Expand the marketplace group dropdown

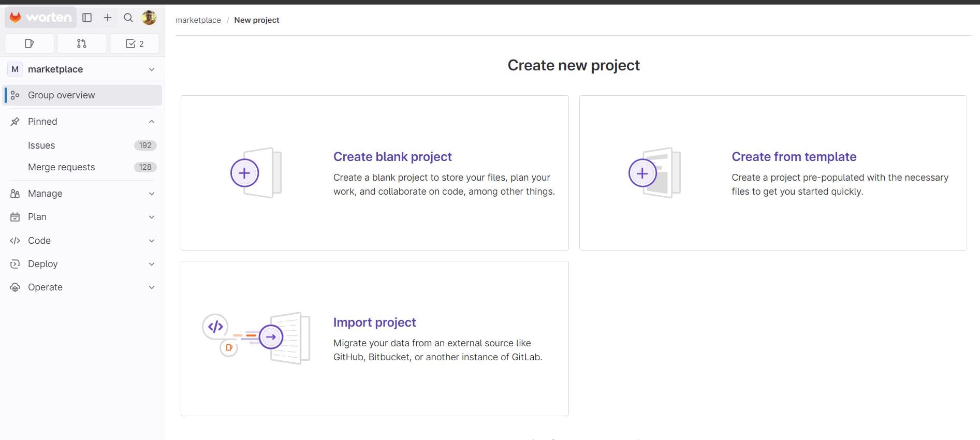point(151,69)
